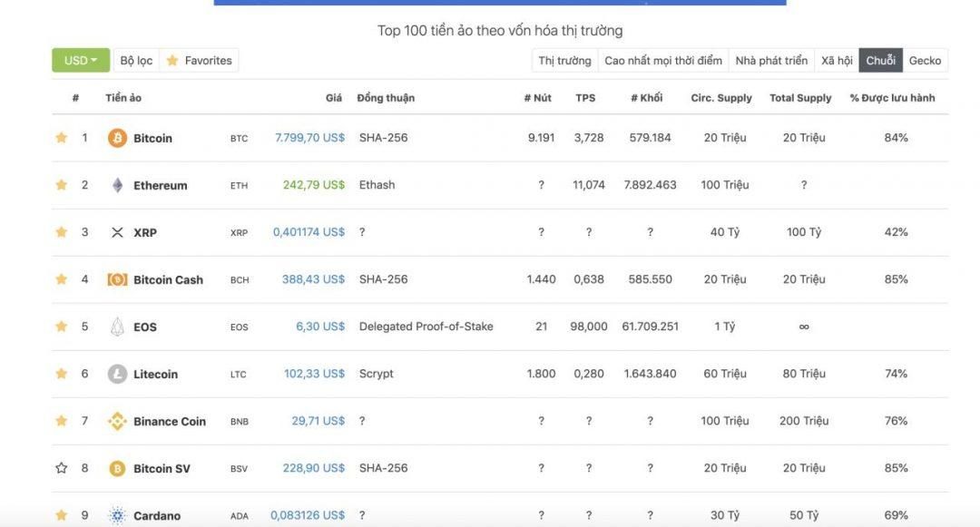The image size is (980, 527).
Task: Click the Ethereum diamond logo icon
Action: click(117, 185)
